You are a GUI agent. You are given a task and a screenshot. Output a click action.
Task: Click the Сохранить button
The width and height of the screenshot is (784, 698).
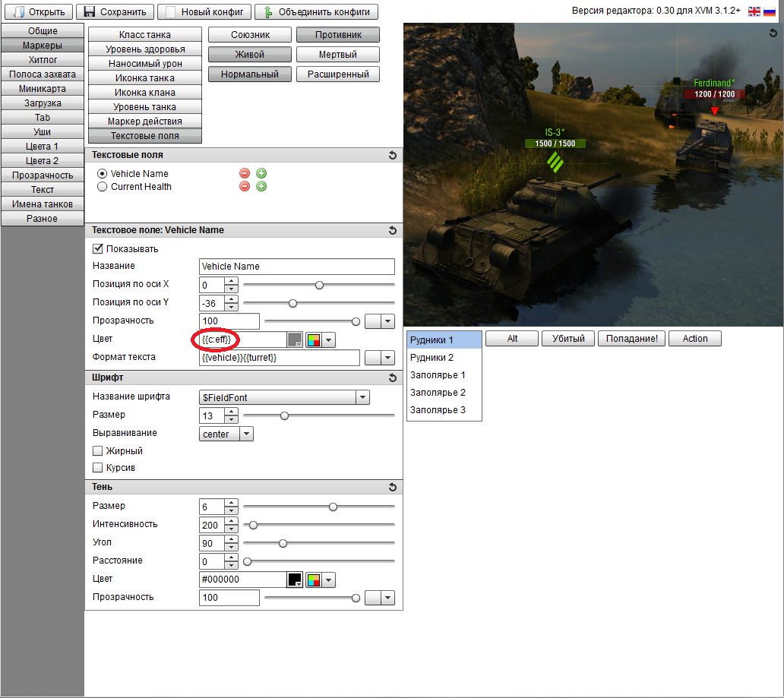[115, 11]
